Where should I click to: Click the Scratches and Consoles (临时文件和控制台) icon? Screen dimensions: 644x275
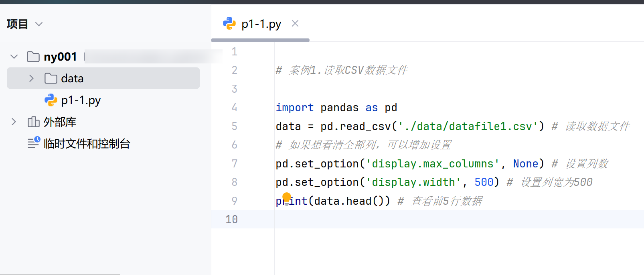tap(34, 143)
